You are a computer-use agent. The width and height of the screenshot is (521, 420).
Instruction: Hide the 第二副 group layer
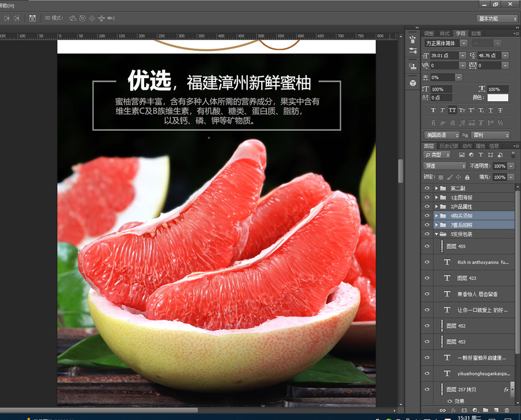[427, 188]
